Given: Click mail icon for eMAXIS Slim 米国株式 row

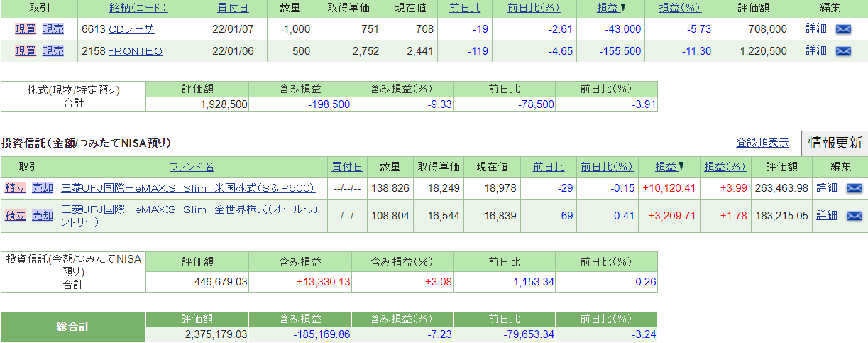Looking at the screenshot, I should tap(854, 188).
